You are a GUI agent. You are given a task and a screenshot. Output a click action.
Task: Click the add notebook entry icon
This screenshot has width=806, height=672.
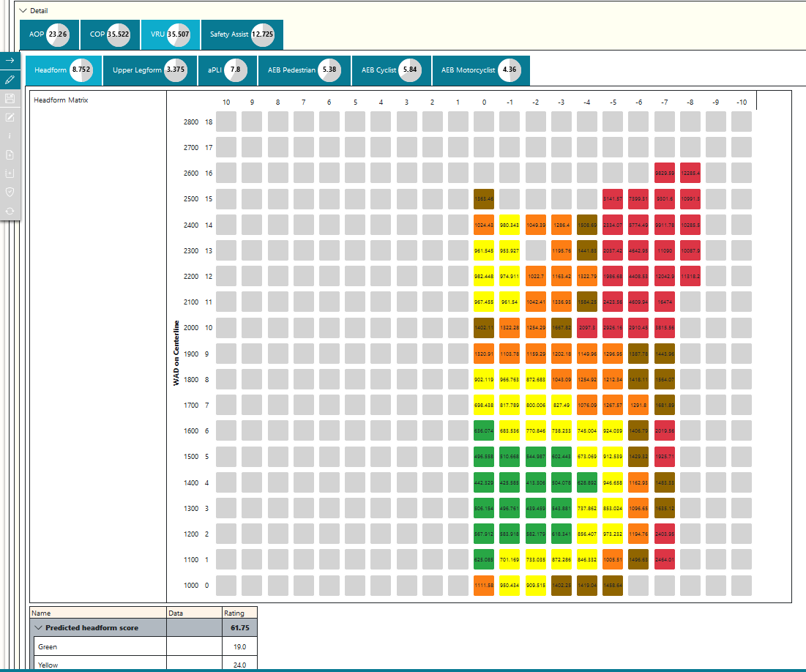(x=10, y=173)
